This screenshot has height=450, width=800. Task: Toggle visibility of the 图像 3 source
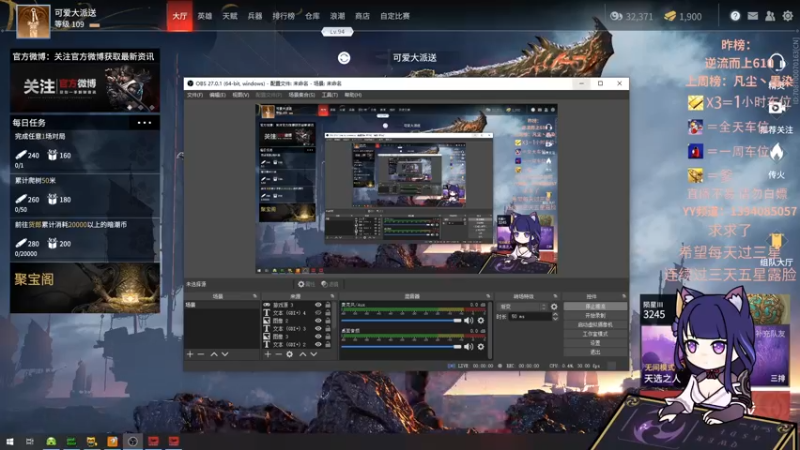coord(318,337)
